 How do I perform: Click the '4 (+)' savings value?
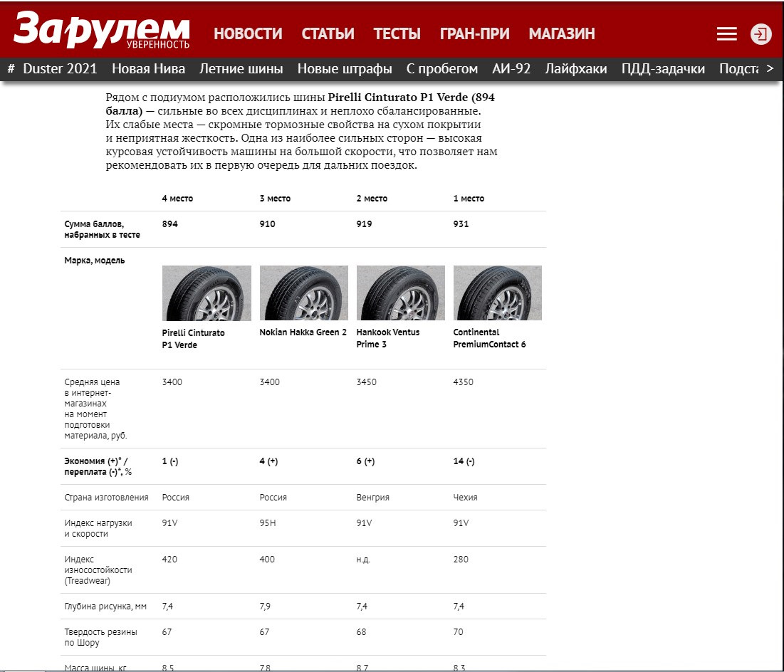[269, 461]
